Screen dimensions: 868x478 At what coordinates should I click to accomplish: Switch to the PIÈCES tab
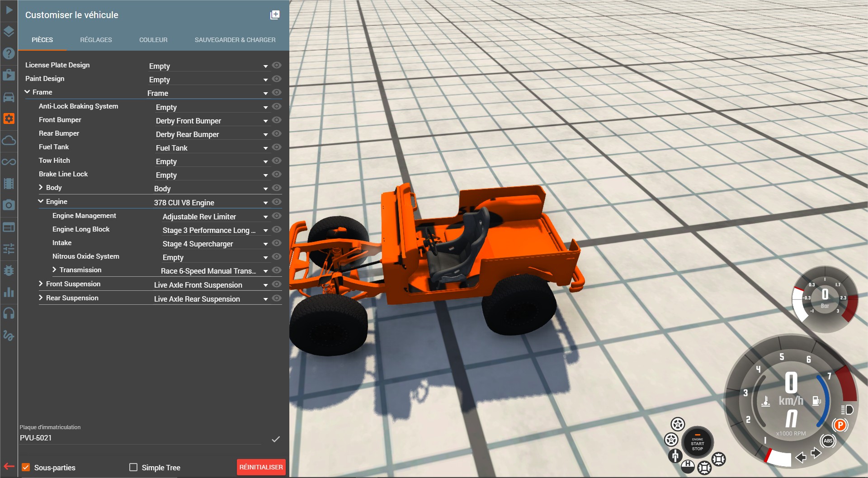[42, 40]
